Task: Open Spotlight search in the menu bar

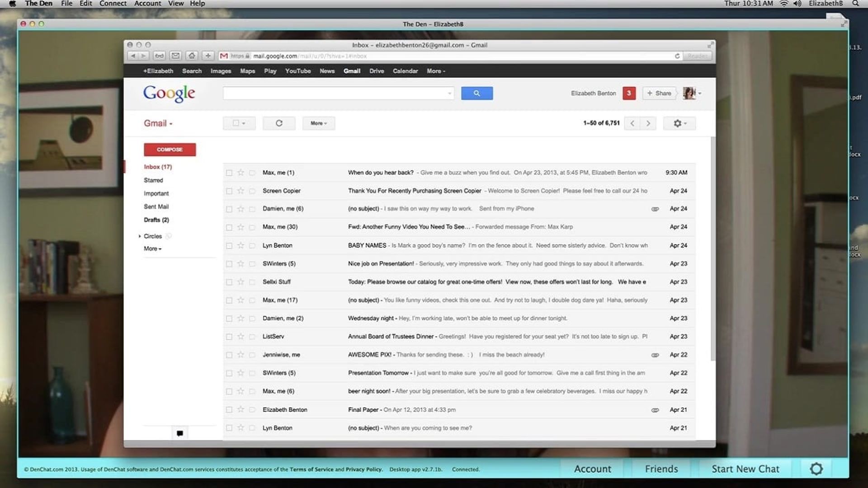Action: (855, 3)
